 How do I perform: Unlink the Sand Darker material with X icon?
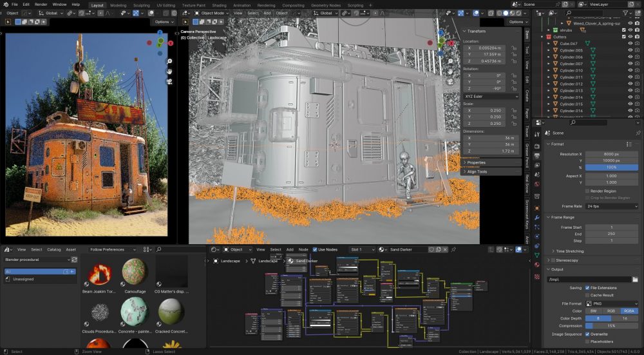point(445,249)
